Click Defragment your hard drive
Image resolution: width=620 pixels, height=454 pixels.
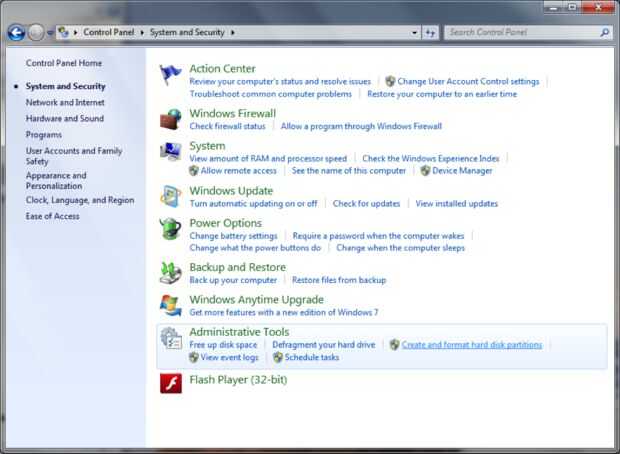[x=323, y=345]
